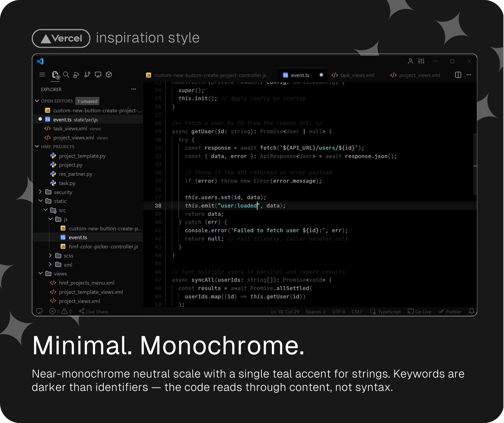Collapse the OPEN EDITORS section

[x=37, y=101]
